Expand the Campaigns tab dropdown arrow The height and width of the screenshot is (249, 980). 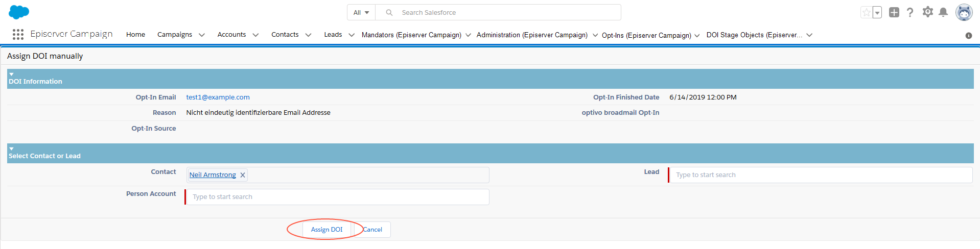point(202,35)
